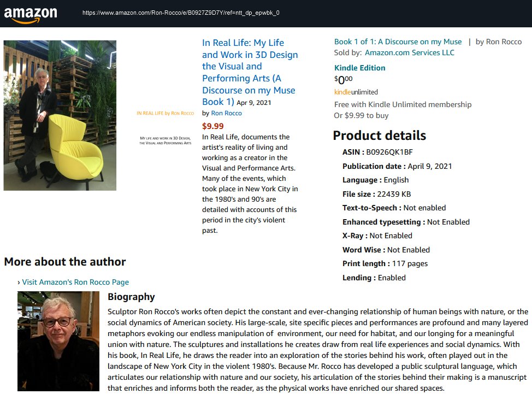The width and height of the screenshot is (532, 400).
Task: Open the Book 1 of 1 series link
Action: 398,42
